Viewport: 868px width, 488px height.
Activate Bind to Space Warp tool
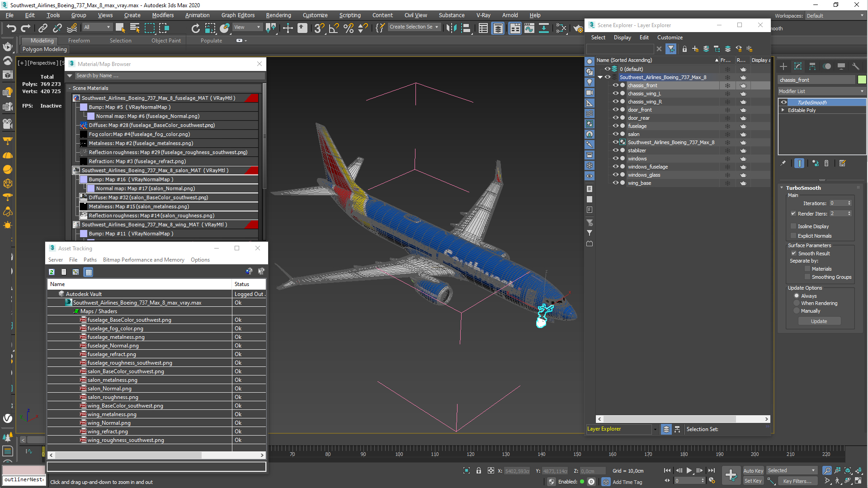[72, 28]
